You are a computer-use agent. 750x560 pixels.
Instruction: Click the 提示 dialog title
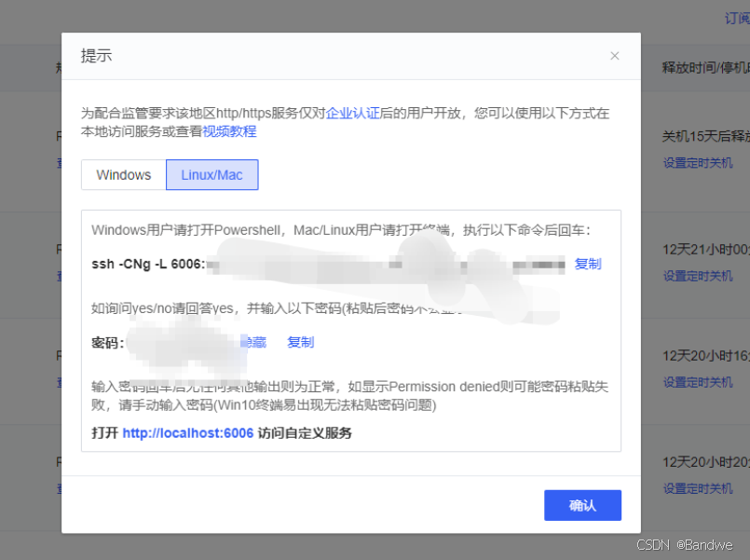tap(95, 56)
